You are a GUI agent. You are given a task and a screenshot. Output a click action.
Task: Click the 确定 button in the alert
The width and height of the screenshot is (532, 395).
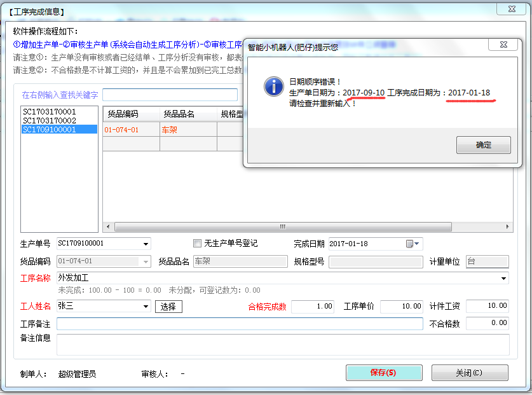click(x=483, y=145)
